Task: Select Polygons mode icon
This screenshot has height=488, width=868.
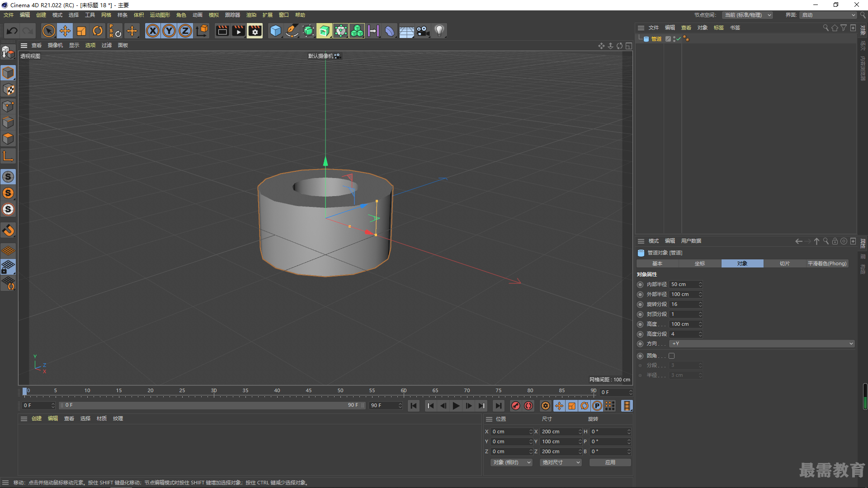Action: click(8, 139)
